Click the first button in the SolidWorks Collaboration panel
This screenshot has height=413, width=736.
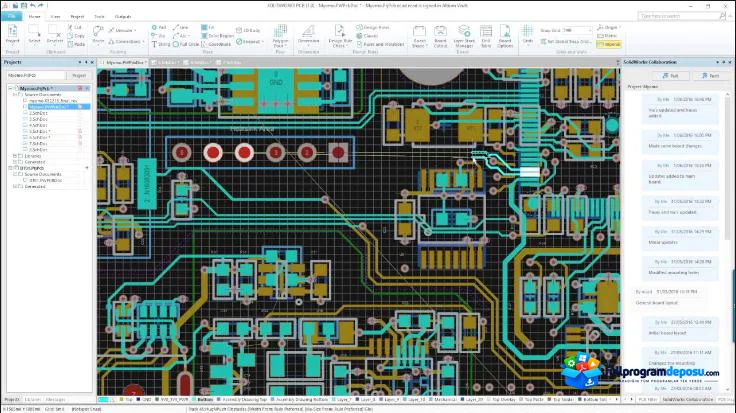tap(671, 76)
